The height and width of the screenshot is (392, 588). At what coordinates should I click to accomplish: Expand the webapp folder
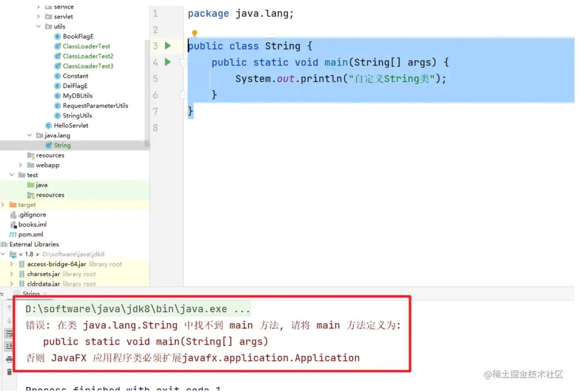(21, 165)
